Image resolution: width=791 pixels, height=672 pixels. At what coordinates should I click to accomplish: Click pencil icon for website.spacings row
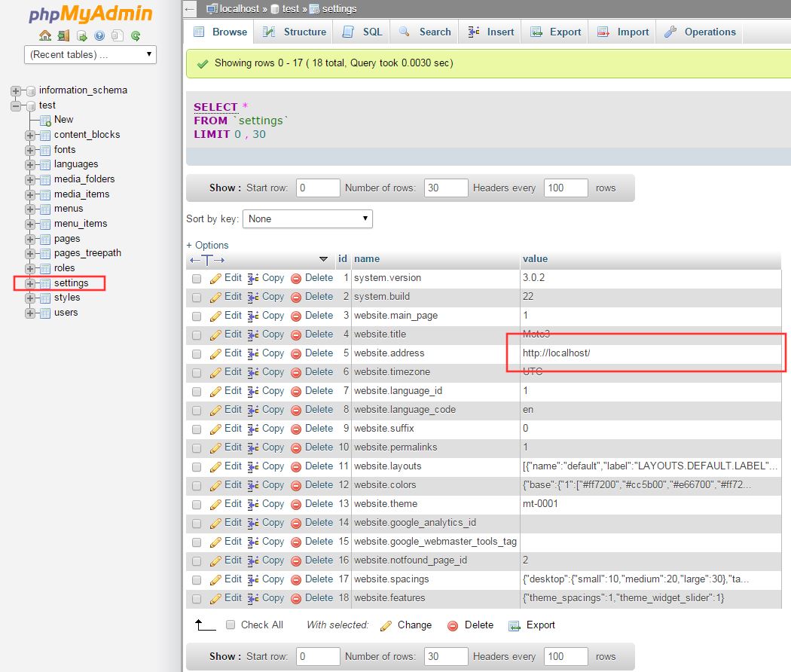tap(215, 579)
